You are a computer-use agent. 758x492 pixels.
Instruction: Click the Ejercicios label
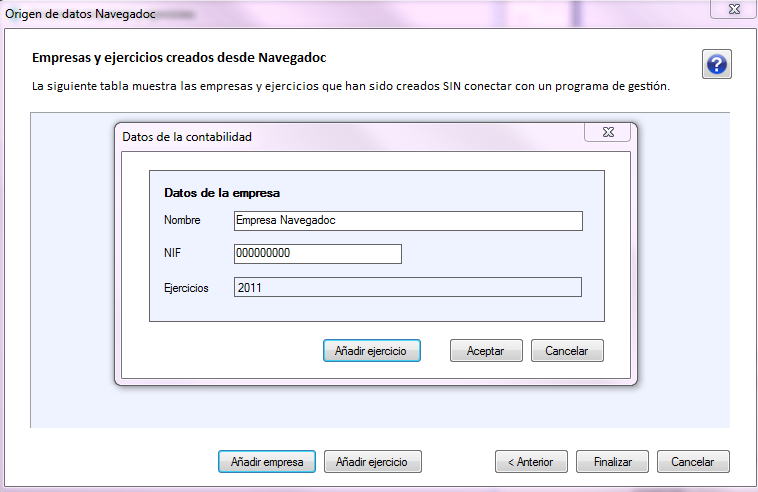pyautogui.click(x=186, y=288)
